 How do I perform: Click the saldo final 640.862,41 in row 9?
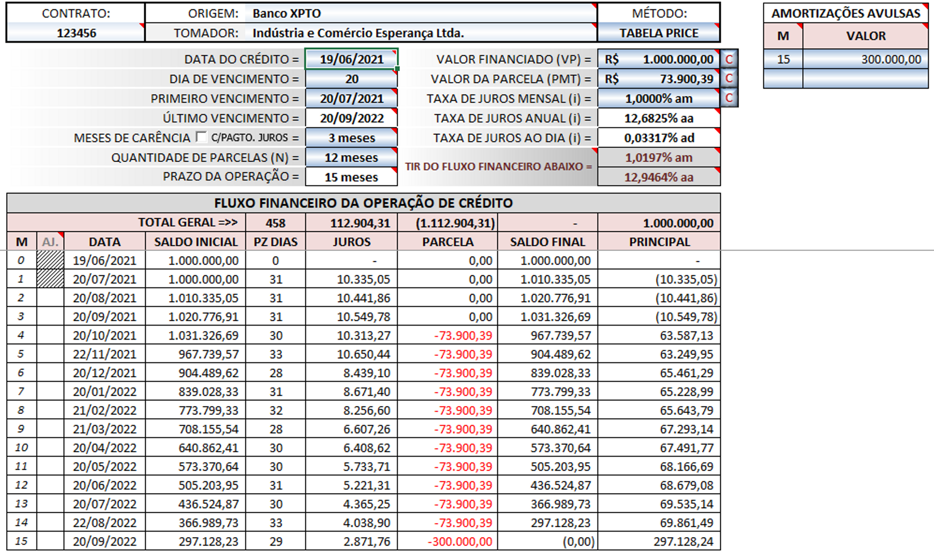[547, 429]
